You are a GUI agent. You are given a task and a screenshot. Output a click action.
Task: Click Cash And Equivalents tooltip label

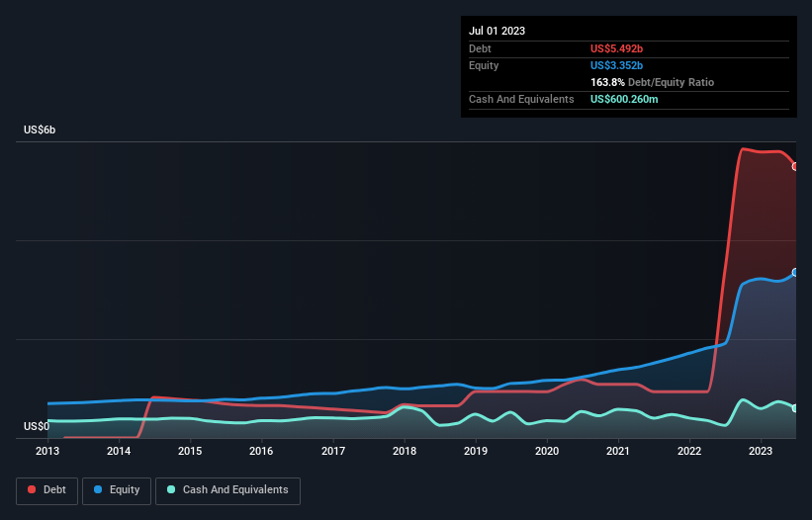point(521,99)
